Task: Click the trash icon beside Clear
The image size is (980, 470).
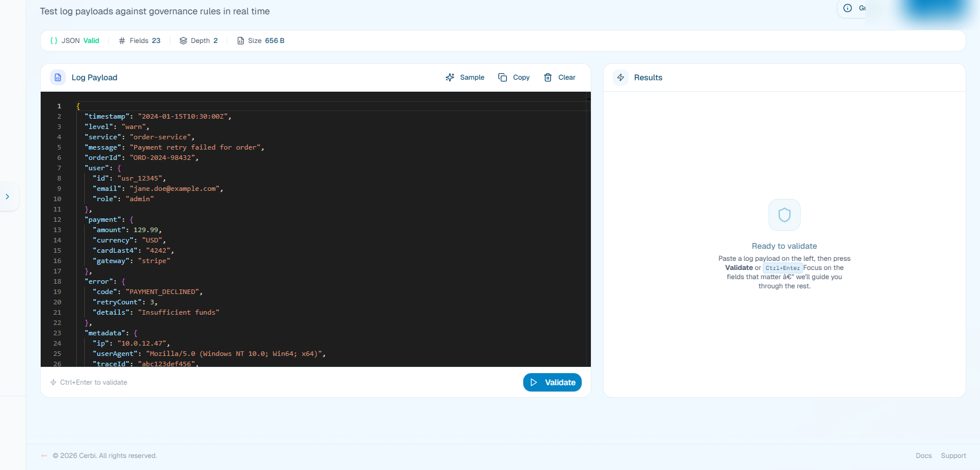Action: click(x=548, y=77)
